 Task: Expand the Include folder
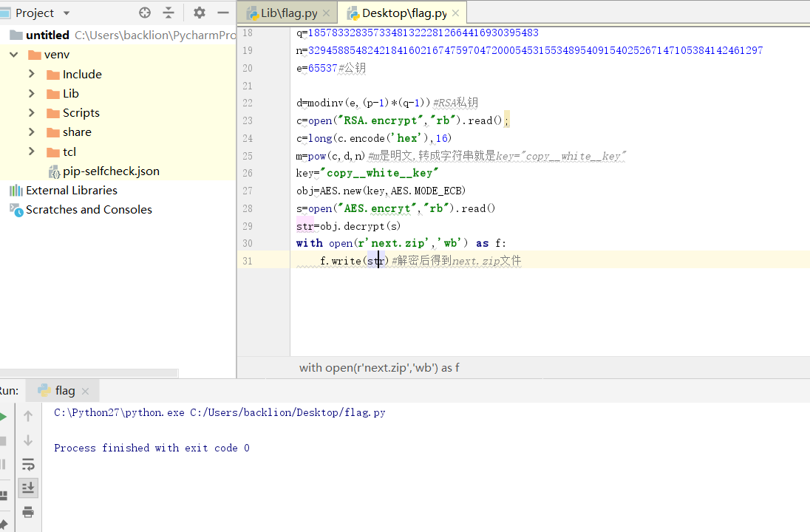pyautogui.click(x=32, y=74)
